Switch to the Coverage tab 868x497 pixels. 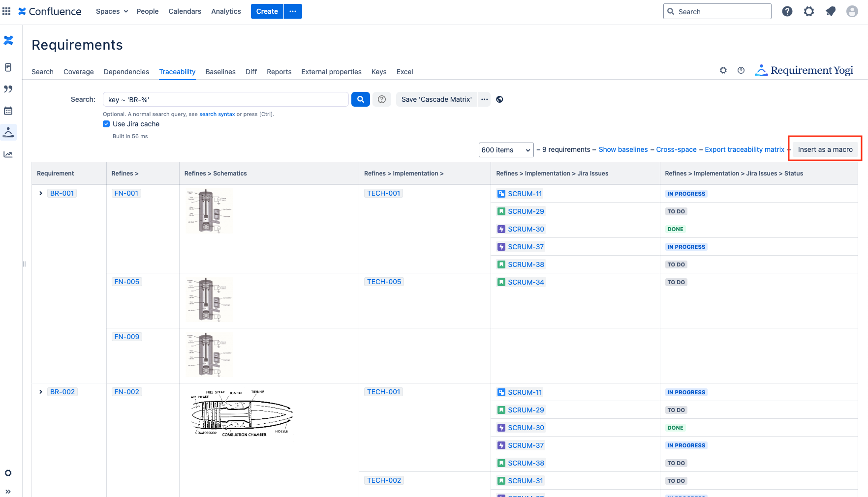tap(78, 72)
